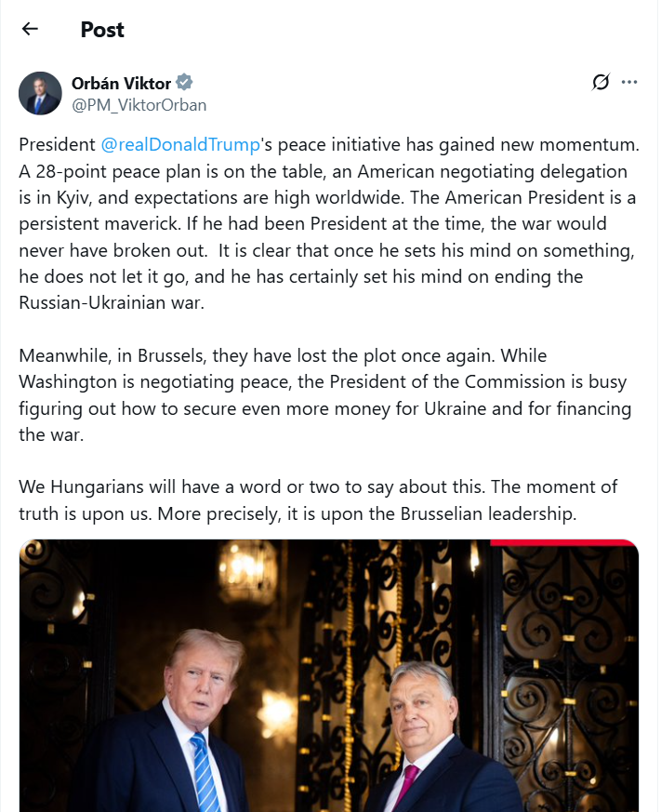This screenshot has width=661, height=812.
Task: Click the "Post" header title
Action: pos(102,30)
